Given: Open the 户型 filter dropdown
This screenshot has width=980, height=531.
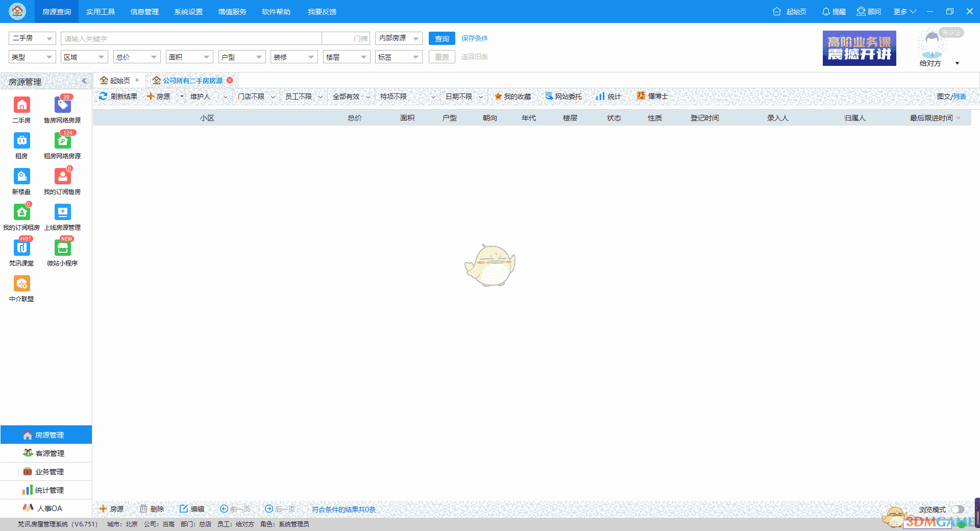Looking at the screenshot, I should [x=242, y=57].
